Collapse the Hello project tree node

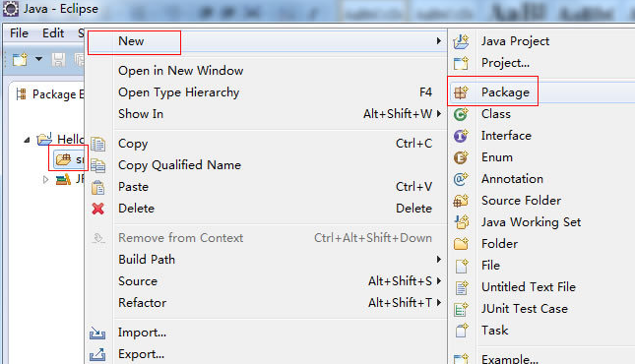click(x=27, y=140)
